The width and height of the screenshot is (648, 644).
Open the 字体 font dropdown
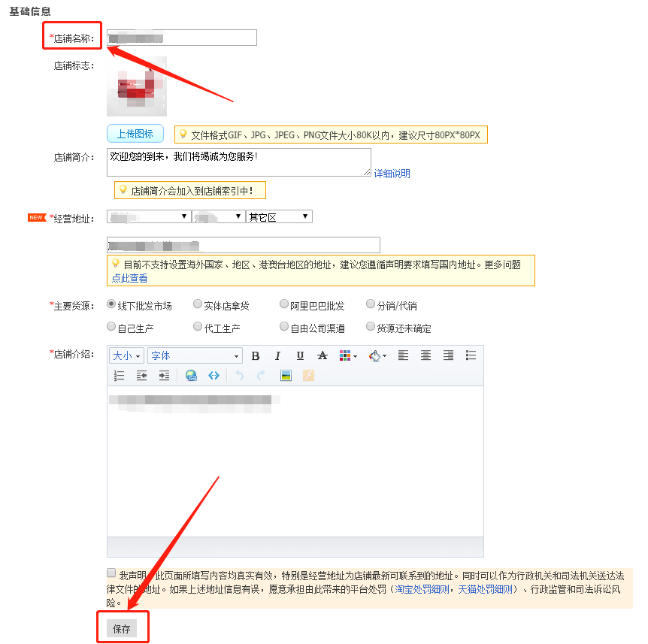[194, 355]
